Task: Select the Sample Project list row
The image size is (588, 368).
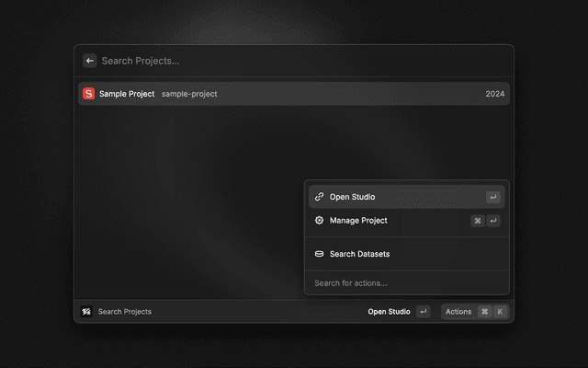Action: point(294,94)
